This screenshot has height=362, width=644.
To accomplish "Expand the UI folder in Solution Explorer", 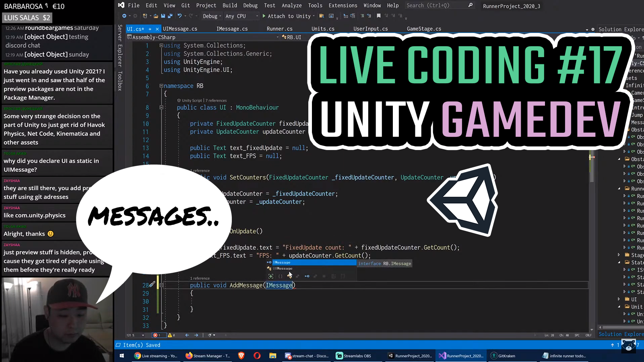I will [619, 299].
